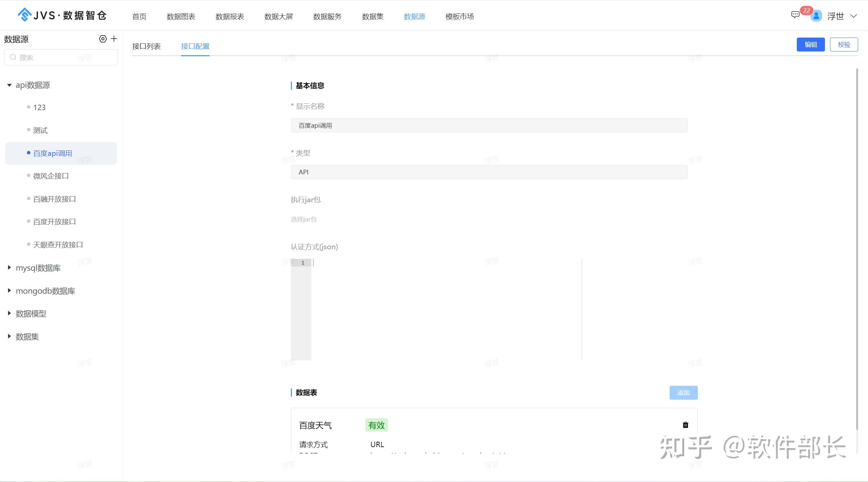868x482 pixels.
Task: Click 添加 to add a data table
Action: pos(683,393)
